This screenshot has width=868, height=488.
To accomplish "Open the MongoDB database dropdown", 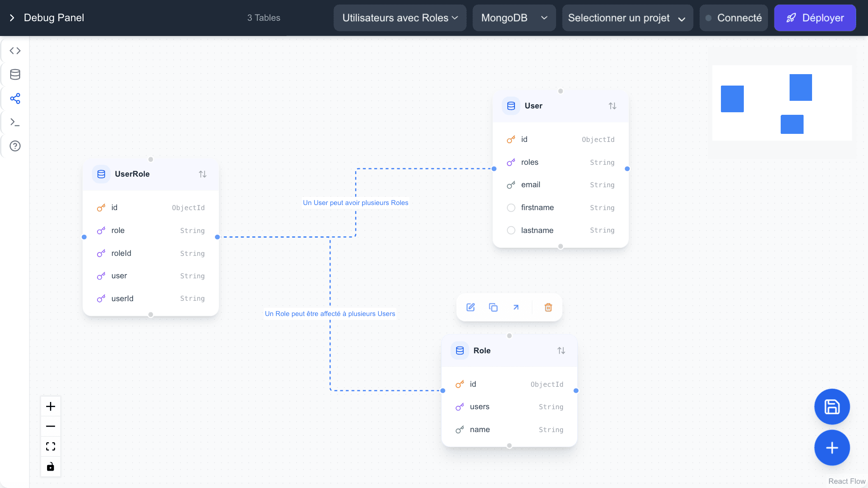I will 514,18.
